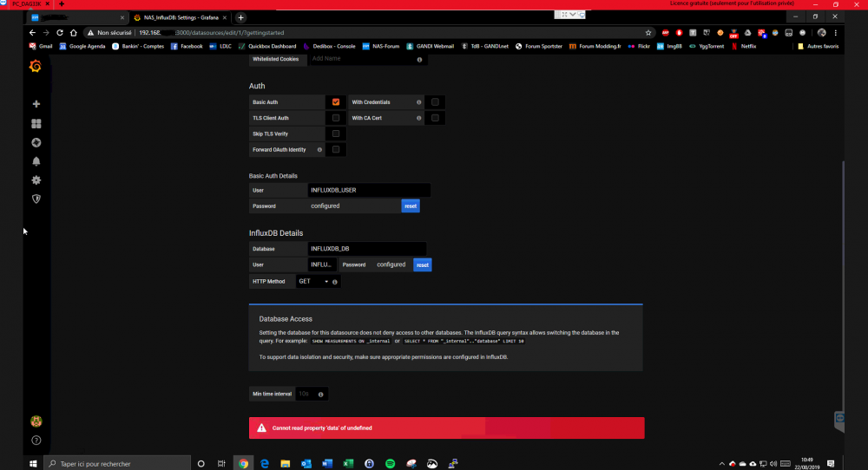
Task: Reset the InfluxDB Details password
Action: pyautogui.click(x=422, y=264)
